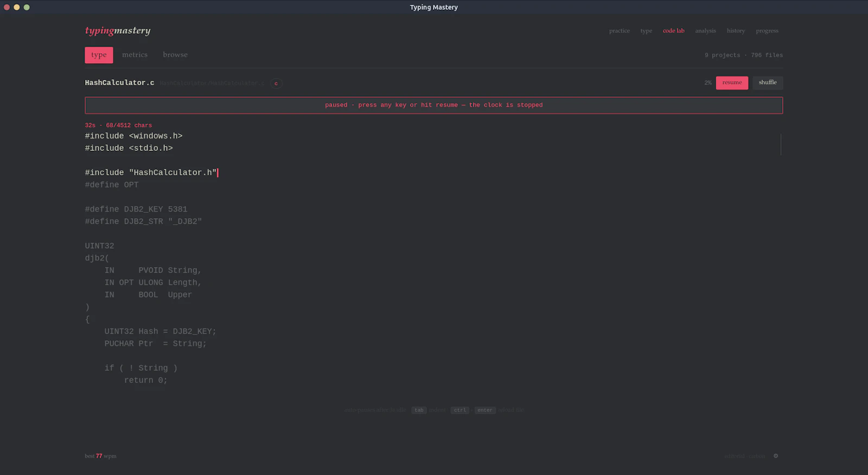Click the '#define DJB2_KEY 5381' line
Screen dimensions: 868x475
[136, 210]
